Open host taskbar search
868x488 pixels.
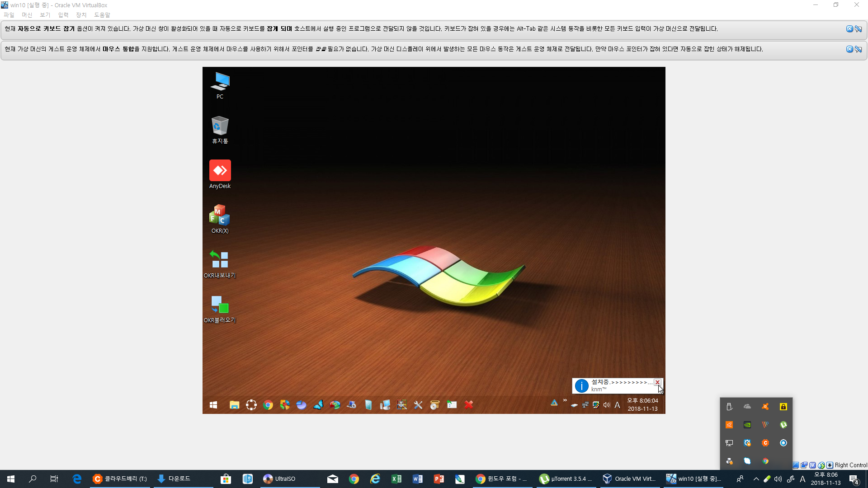pyautogui.click(x=33, y=479)
